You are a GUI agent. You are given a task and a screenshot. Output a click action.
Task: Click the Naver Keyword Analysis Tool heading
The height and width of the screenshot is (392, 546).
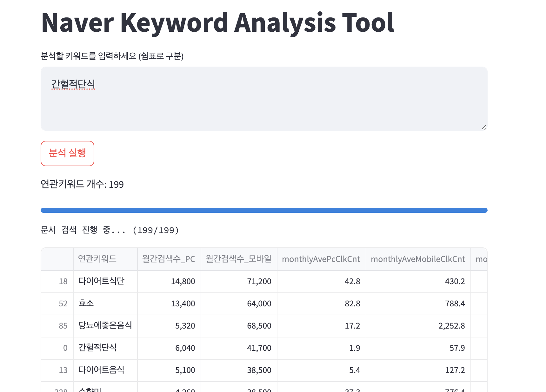(x=217, y=23)
